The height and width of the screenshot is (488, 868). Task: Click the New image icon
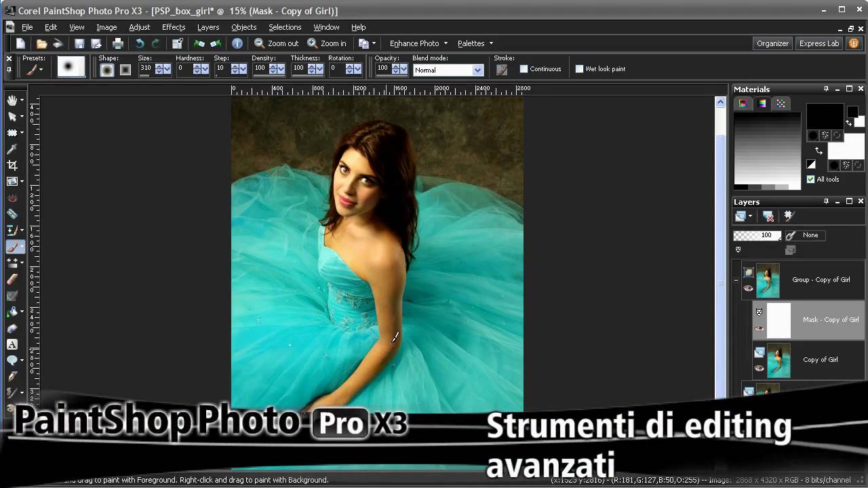21,43
